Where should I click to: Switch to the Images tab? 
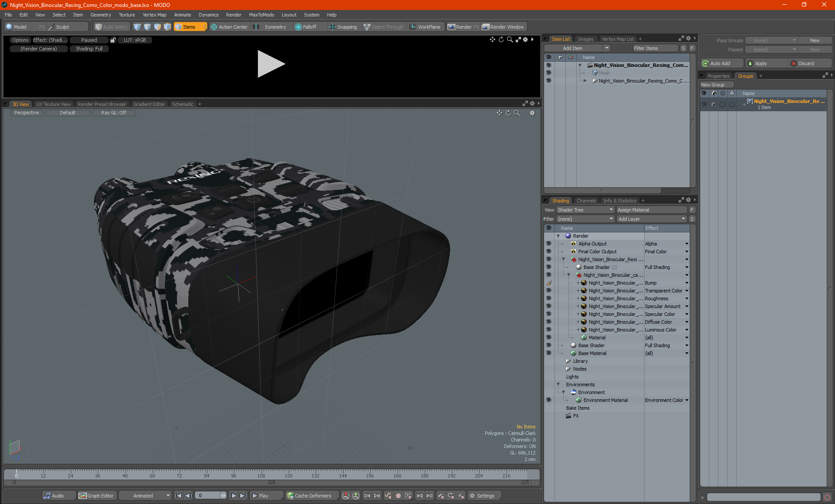(585, 39)
